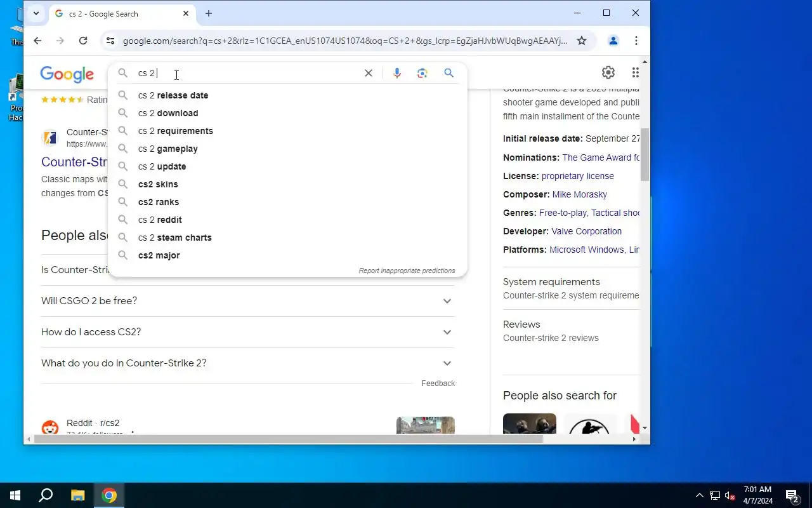Select suggestion cs2 skins
The image size is (812, 508).
coord(288,184)
